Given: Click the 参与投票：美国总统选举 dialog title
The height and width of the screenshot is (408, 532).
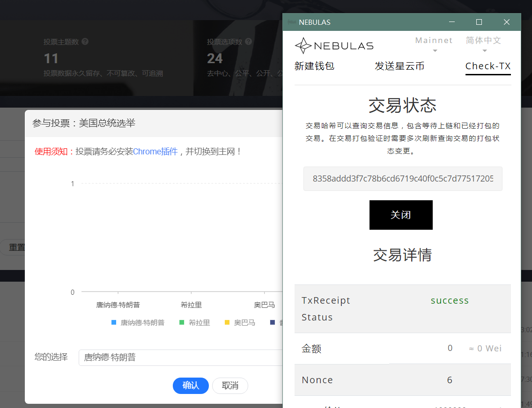Looking at the screenshot, I should 84,123.
